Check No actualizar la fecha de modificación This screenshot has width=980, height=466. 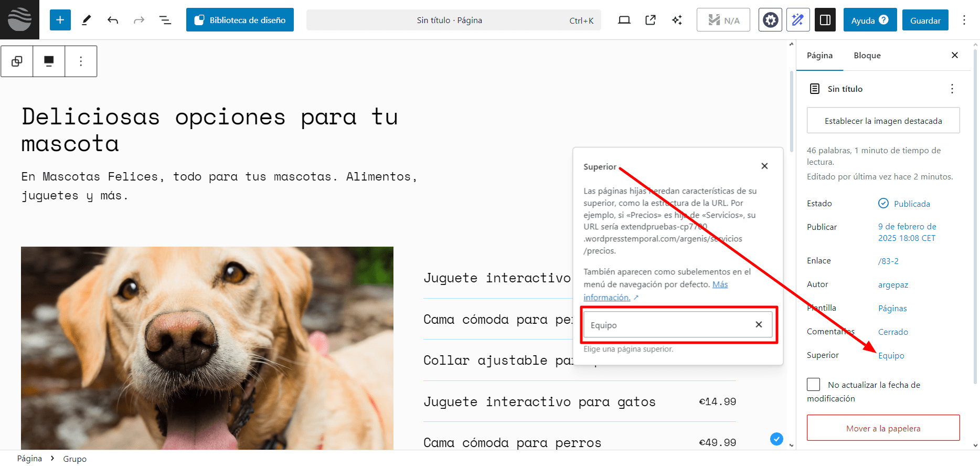click(814, 385)
